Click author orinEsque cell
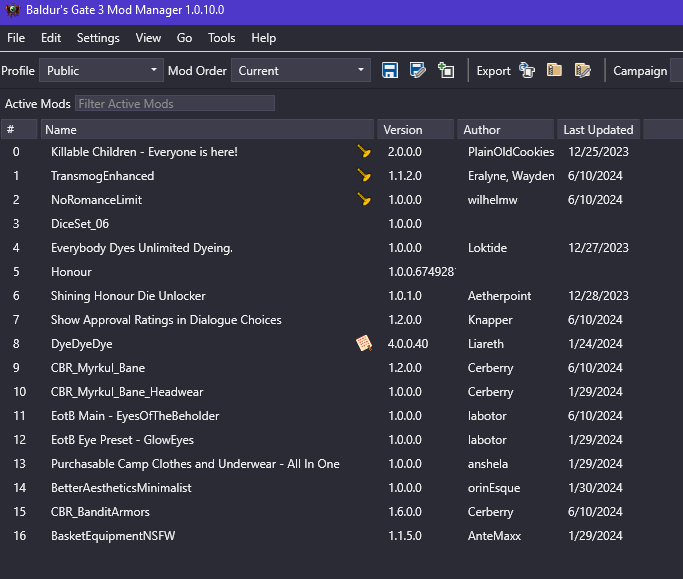The height and width of the screenshot is (579, 683). point(494,488)
